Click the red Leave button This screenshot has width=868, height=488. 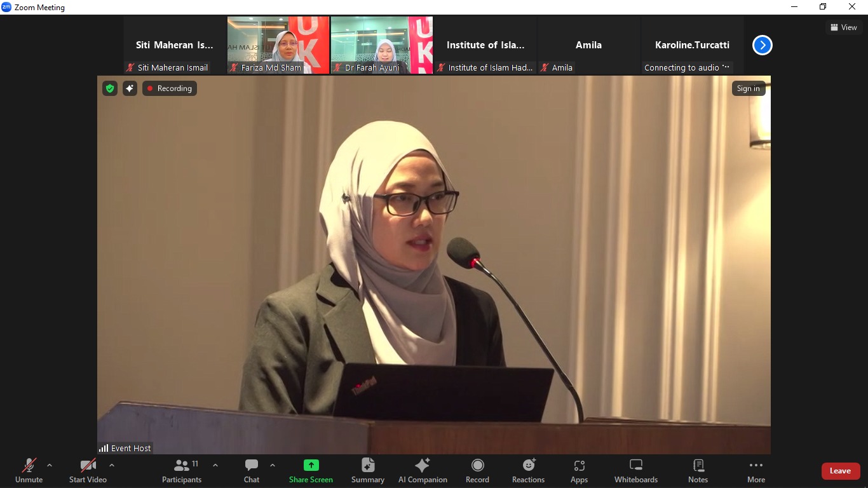tap(840, 471)
